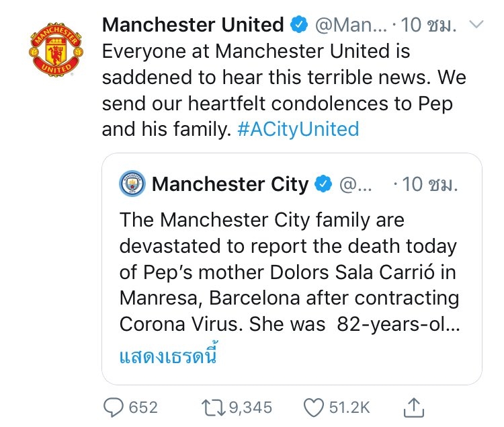Expand the tweet options chevron
The height and width of the screenshot is (427, 504).
[x=476, y=25]
